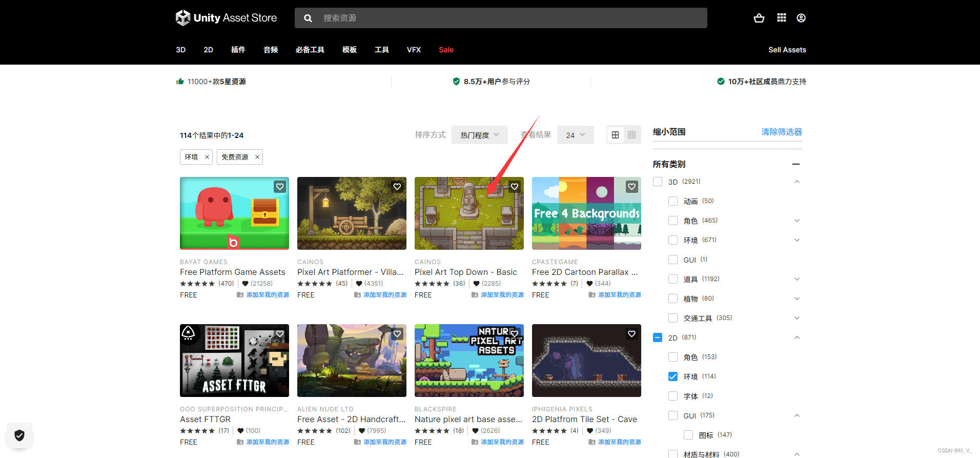This screenshot has width=980, height=458.
Task: Collapse the 2D GUI (175) chevron
Action: click(x=797, y=415)
